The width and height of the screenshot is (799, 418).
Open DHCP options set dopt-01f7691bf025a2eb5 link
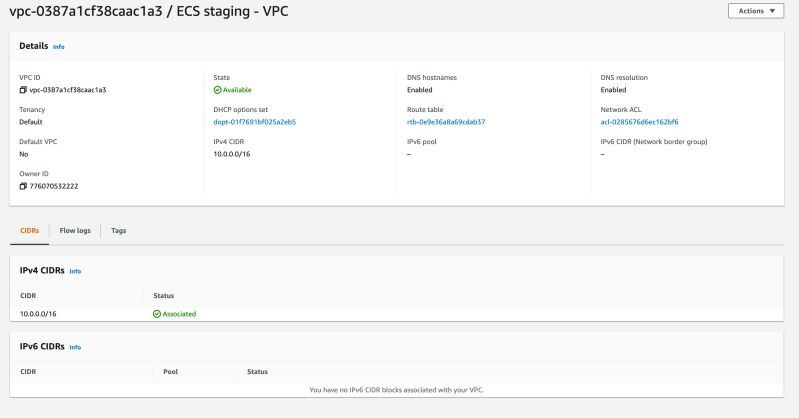255,122
